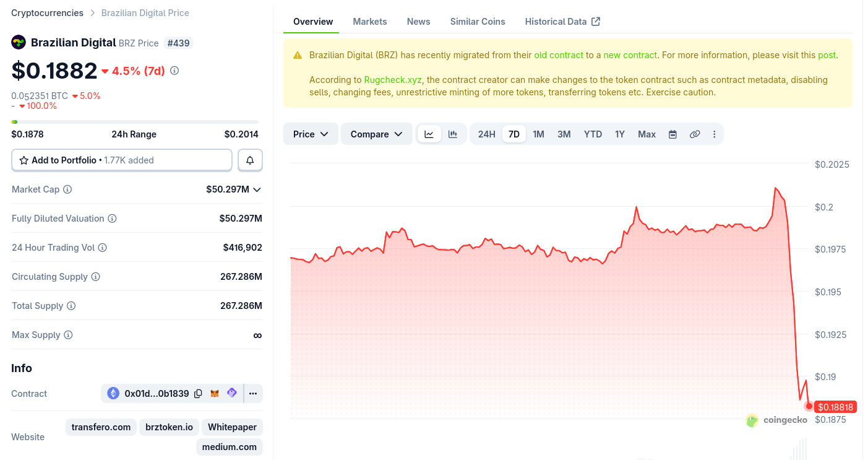Open chart more options (three dots)

[x=715, y=134]
